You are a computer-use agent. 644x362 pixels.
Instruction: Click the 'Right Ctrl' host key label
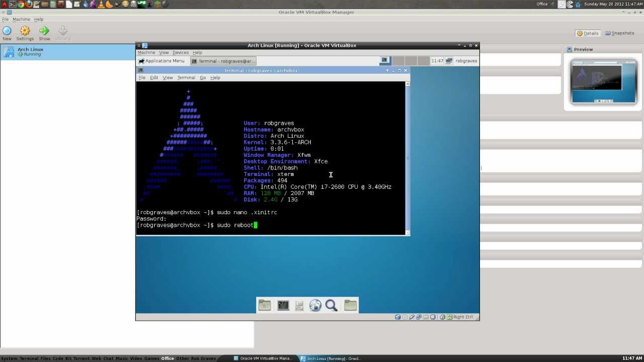(x=463, y=317)
